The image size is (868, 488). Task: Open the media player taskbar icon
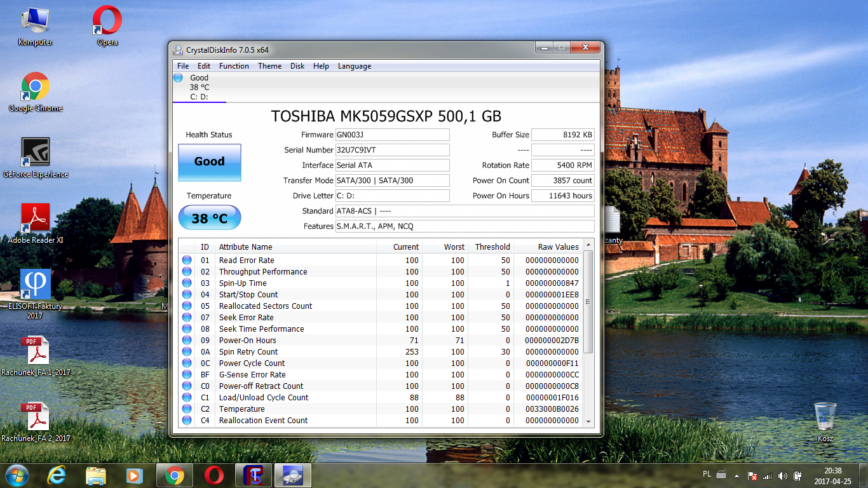(x=134, y=475)
